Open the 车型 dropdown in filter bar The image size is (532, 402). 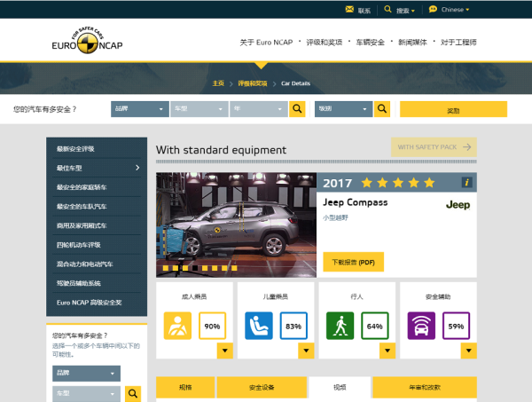[199, 109]
